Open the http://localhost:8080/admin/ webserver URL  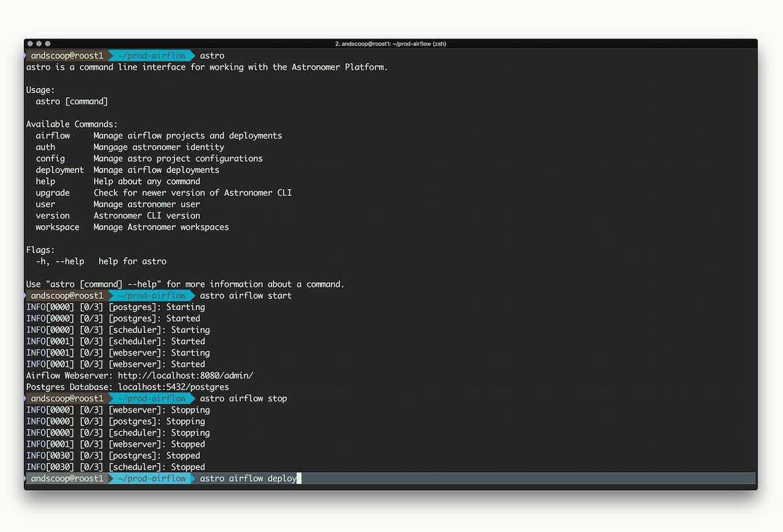[186, 376]
